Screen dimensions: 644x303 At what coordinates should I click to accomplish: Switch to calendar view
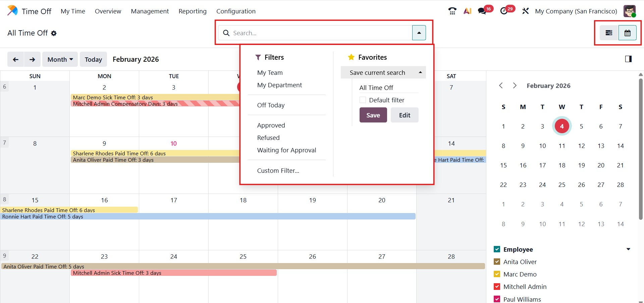tap(627, 33)
